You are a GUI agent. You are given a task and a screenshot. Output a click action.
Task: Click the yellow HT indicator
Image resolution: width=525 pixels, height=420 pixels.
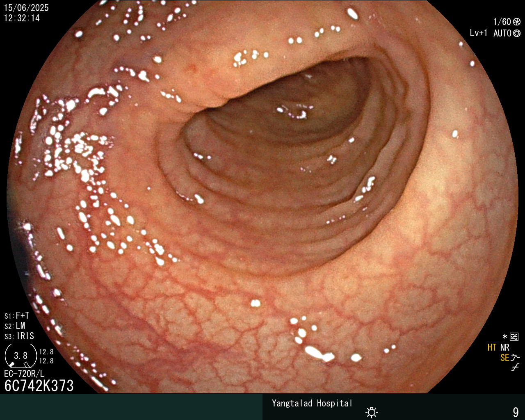[x=492, y=347]
